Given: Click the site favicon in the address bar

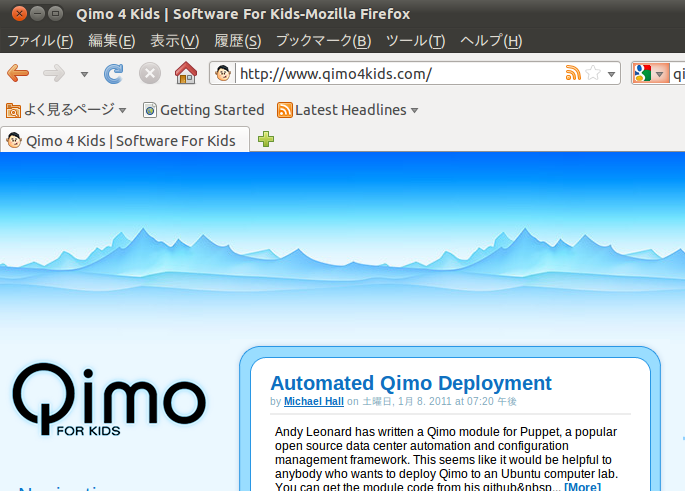Looking at the screenshot, I should (x=223, y=73).
